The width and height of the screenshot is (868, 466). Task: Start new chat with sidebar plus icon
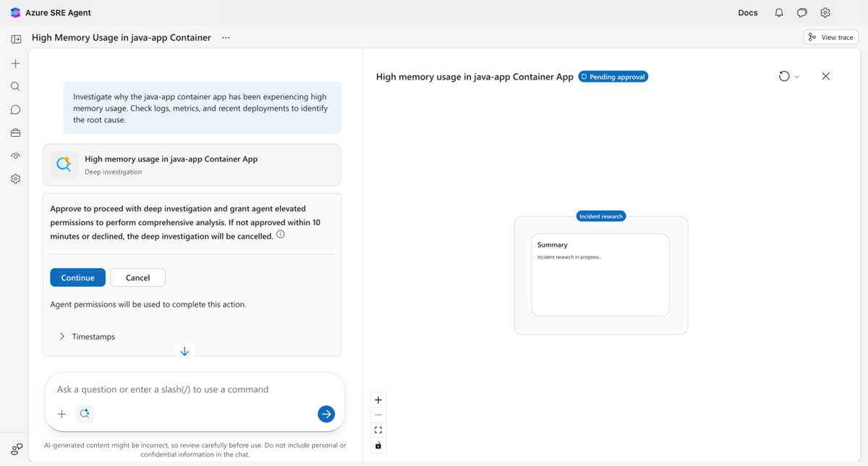tap(16, 64)
